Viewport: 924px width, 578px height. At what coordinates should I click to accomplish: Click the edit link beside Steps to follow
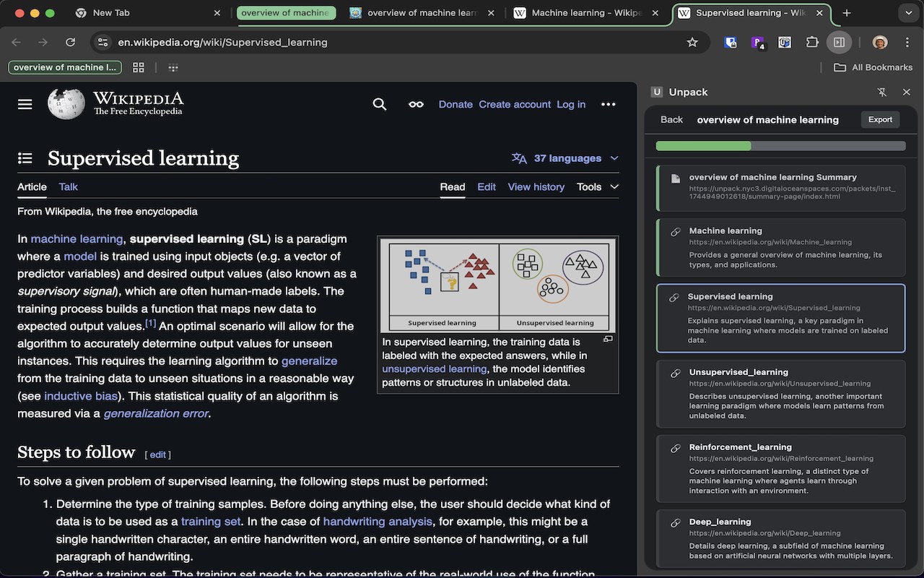pos(158,454)
